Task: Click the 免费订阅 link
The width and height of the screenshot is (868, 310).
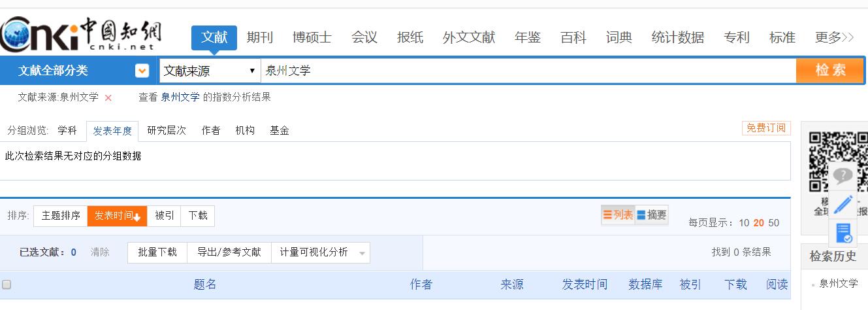Action: [766, 128]
